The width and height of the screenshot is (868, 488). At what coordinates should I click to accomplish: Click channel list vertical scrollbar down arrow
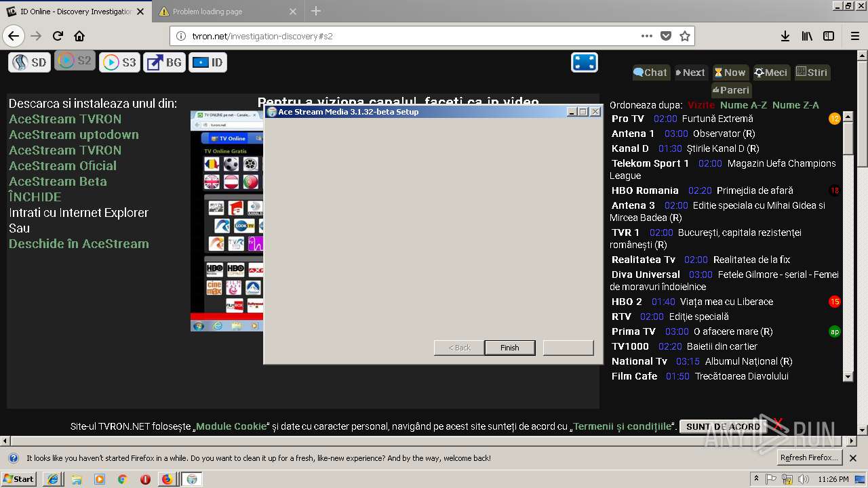[x=848, y=377]
